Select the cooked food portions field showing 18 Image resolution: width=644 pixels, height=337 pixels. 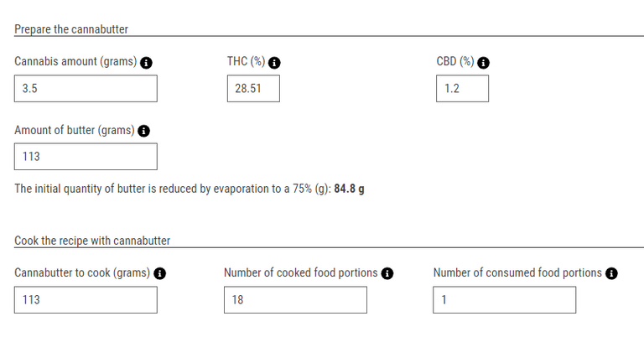tap(295, 299)
